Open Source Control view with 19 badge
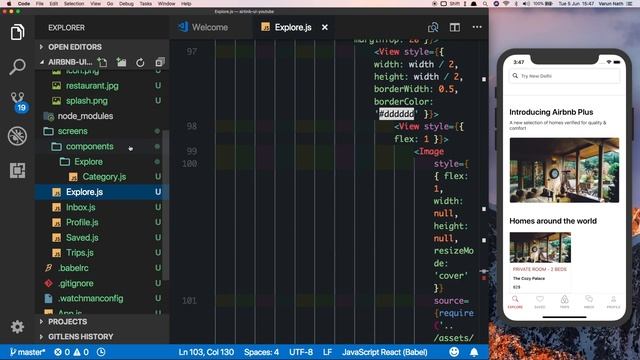Image resolution: width=640 pixels, height=360 pixels. pos(18,102)
